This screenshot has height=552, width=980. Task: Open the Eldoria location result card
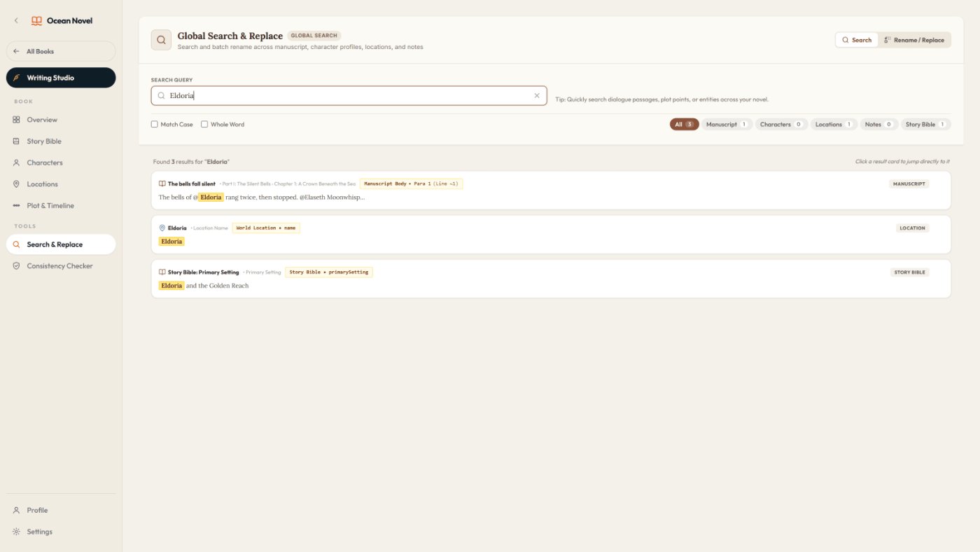click(x=551, y=235)
